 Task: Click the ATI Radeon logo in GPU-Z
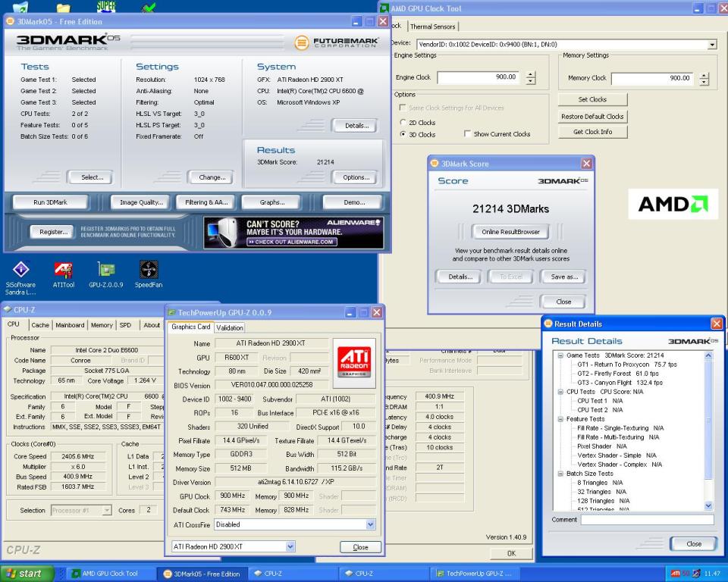[x=354, y=363]
